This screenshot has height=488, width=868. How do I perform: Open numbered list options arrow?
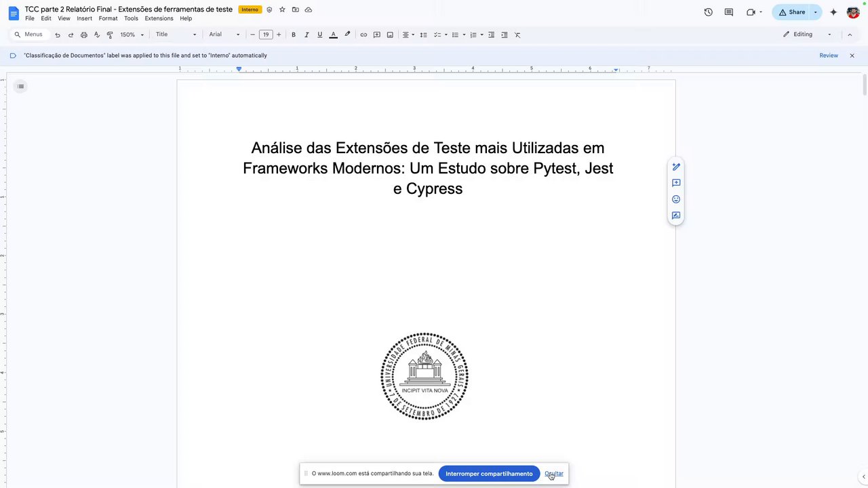[481, 35]
